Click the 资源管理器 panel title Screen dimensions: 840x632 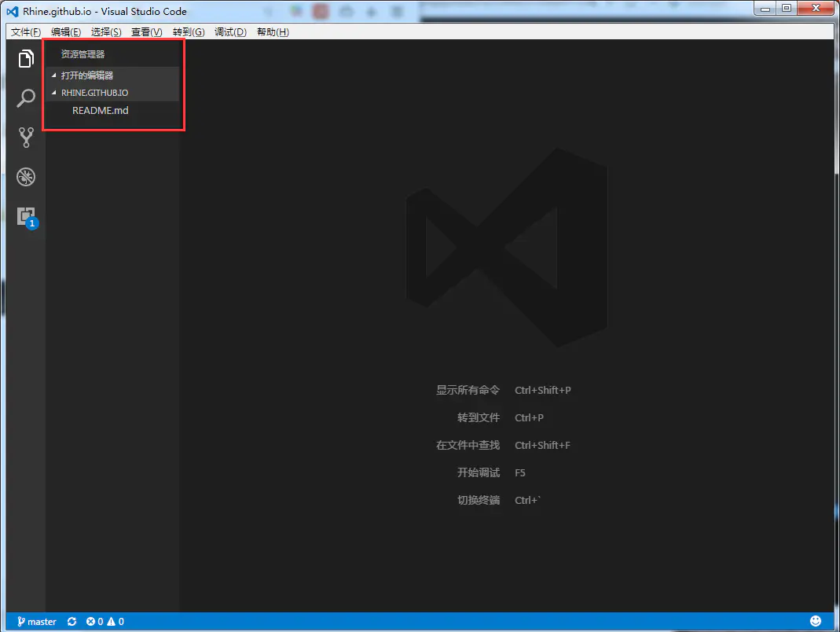coord(83,54)
